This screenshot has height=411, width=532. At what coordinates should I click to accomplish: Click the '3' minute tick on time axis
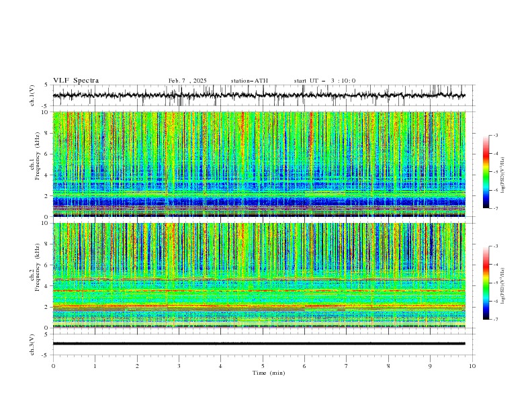pos(179,366)
